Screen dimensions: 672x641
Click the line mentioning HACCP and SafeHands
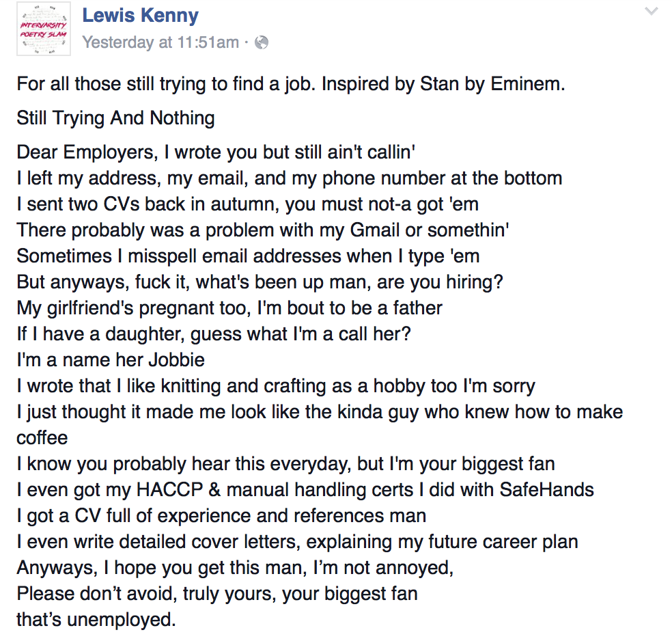tap(305, 490)
